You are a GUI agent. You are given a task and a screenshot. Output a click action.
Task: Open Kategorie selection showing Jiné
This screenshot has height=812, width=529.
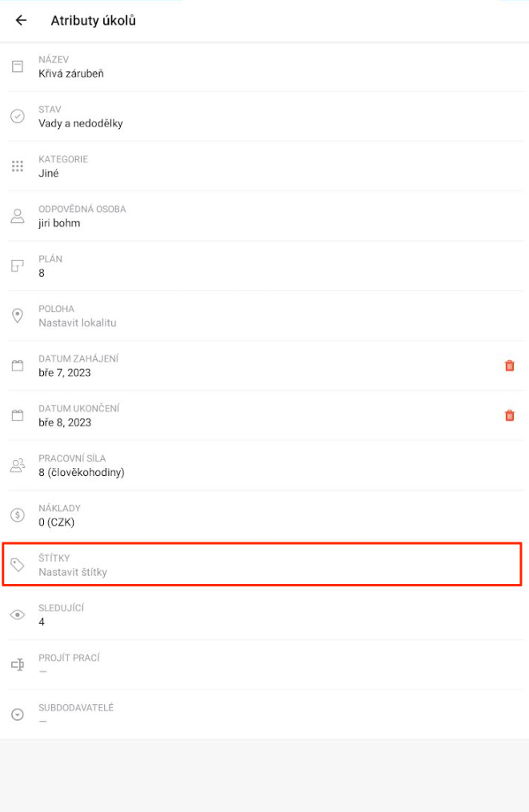(266, 166)
